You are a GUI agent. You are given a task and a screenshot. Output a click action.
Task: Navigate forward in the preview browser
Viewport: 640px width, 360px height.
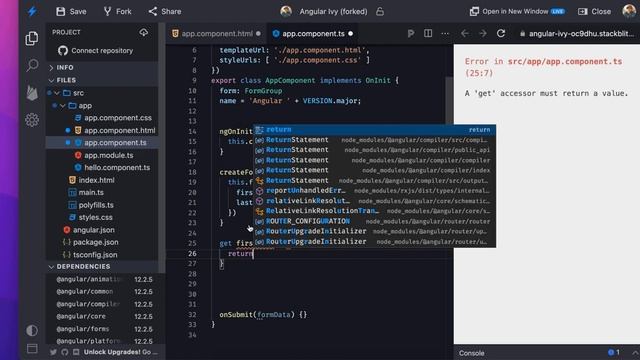pos(483,33)
